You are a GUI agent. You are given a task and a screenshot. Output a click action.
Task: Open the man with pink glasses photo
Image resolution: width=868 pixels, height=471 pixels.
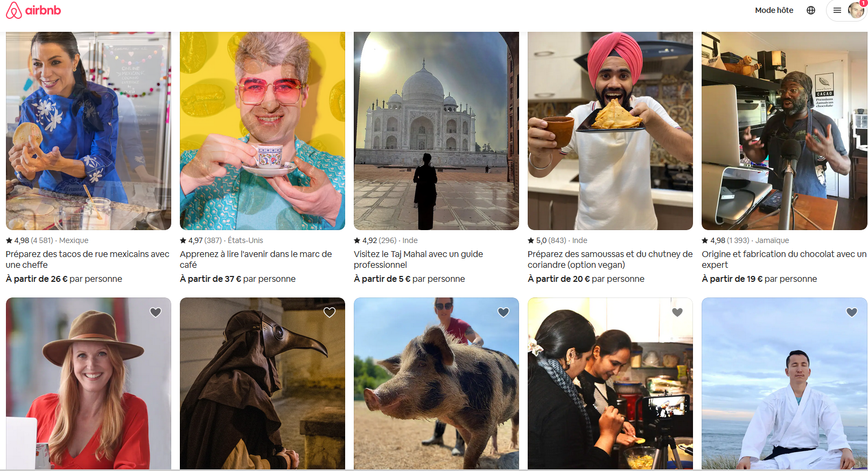point(262,131)
